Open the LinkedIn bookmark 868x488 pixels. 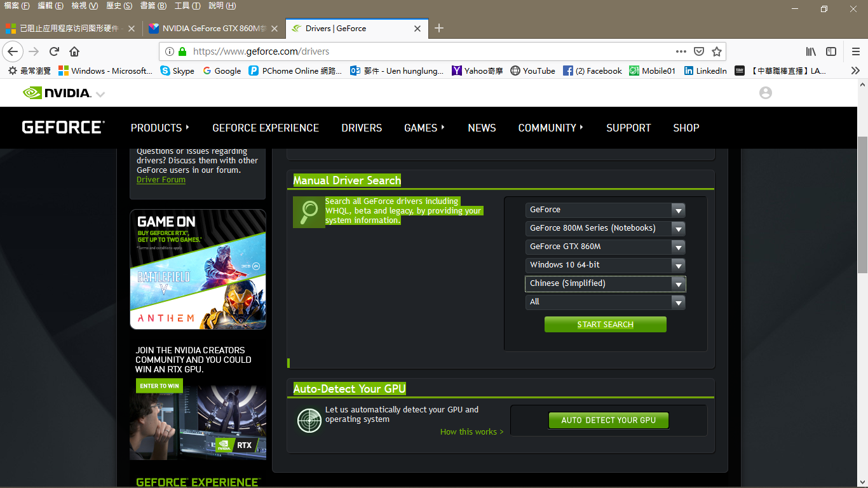tap(705, 71)
